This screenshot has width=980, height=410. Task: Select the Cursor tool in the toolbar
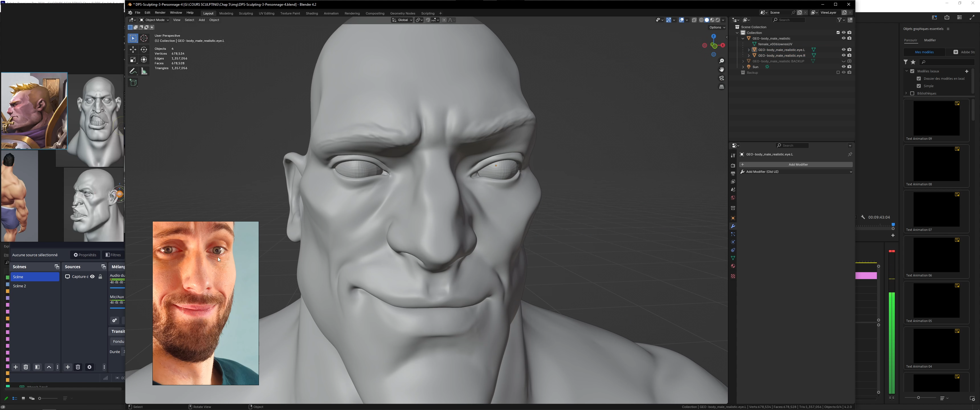pyautogui.click(x=144, y=38)
